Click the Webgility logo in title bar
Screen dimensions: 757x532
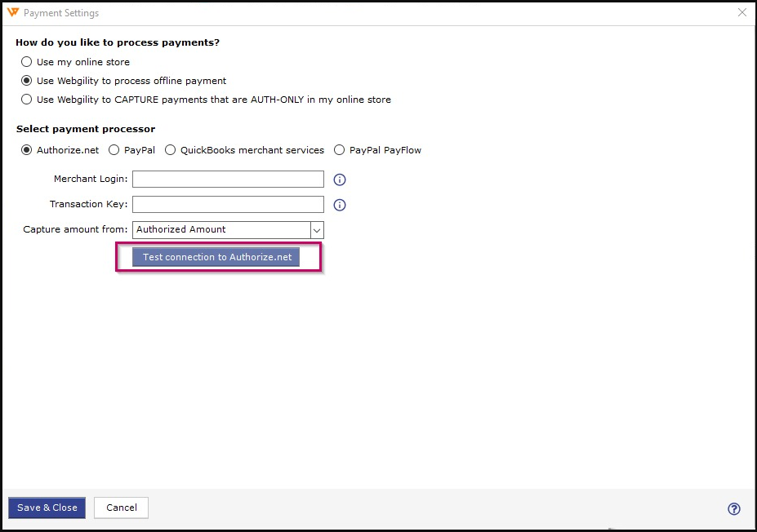[x=13, y=13]
